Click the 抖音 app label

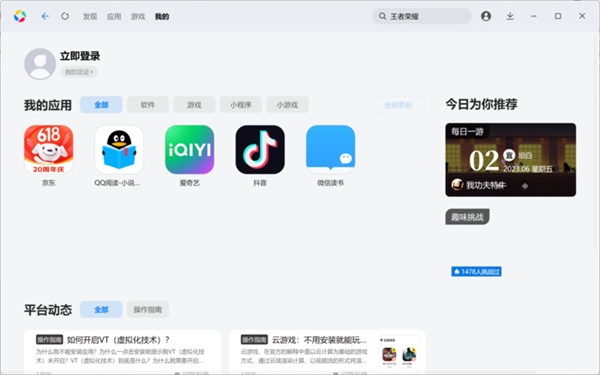260,183
